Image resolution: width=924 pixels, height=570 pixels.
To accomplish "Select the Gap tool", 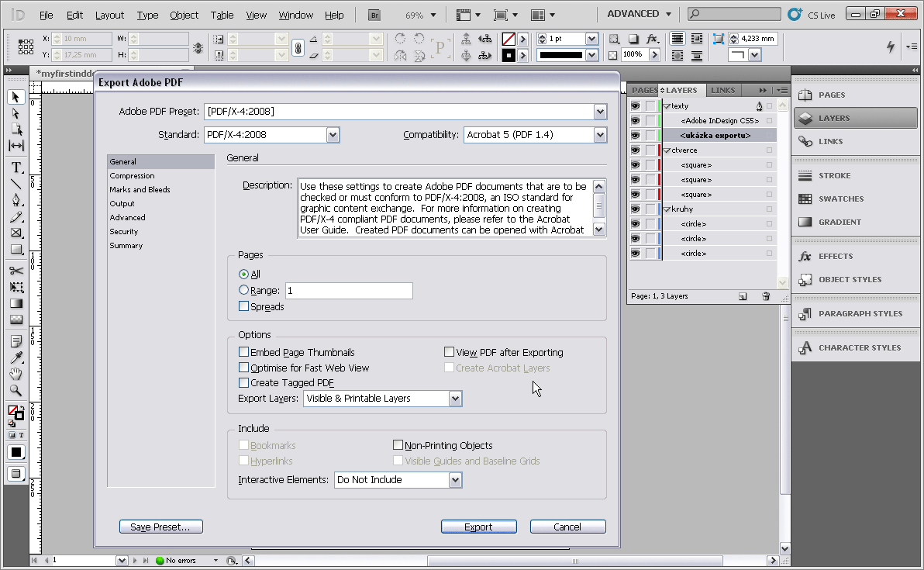I will tap(16, 146).
